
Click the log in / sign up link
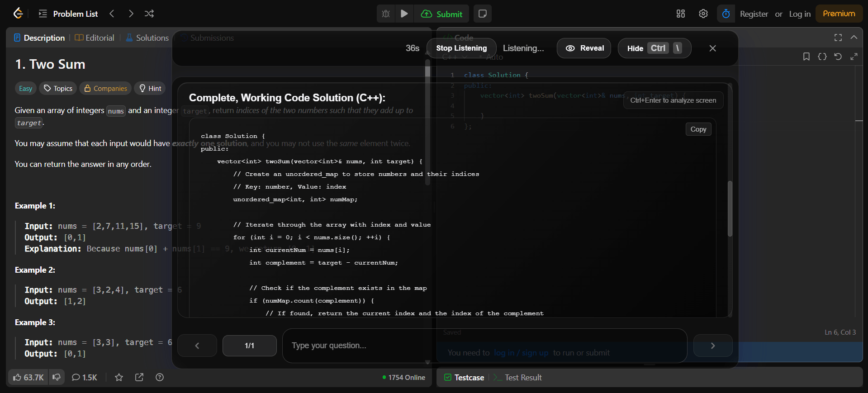(521, 353)
